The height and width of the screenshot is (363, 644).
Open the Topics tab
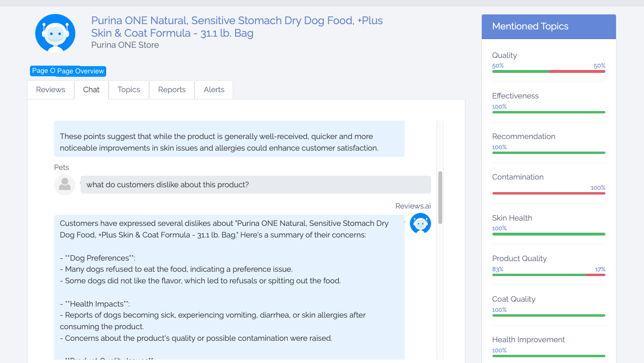point(128,89)
